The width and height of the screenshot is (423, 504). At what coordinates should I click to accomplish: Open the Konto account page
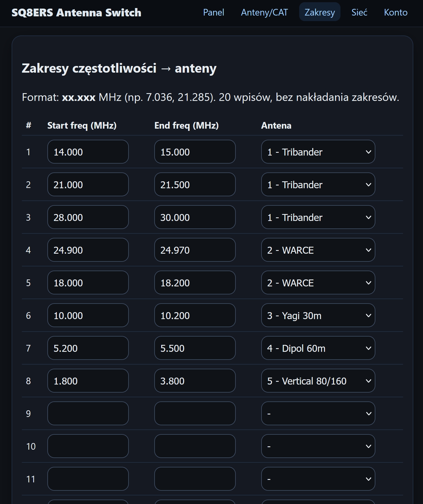395,12
